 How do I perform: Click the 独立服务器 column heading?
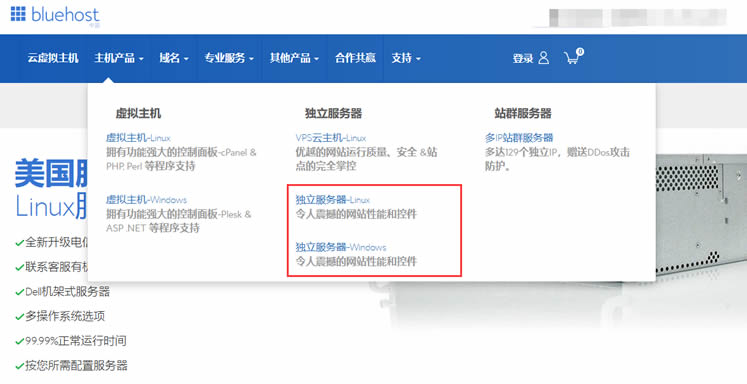point(333,113)
